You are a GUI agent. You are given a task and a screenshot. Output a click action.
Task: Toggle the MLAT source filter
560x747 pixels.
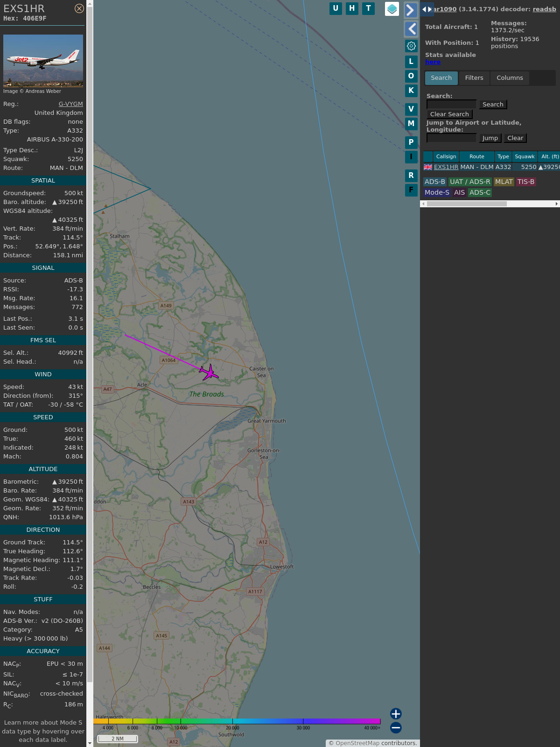coord(504,182)
